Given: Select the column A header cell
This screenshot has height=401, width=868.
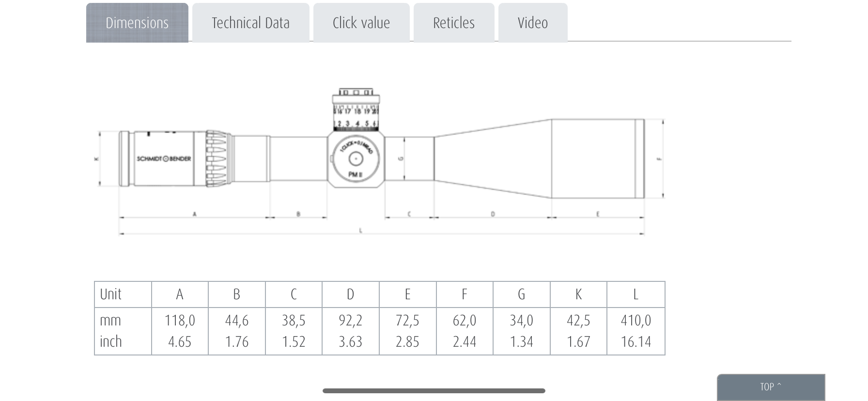Looking at the screenshot, I should (180, 294).
